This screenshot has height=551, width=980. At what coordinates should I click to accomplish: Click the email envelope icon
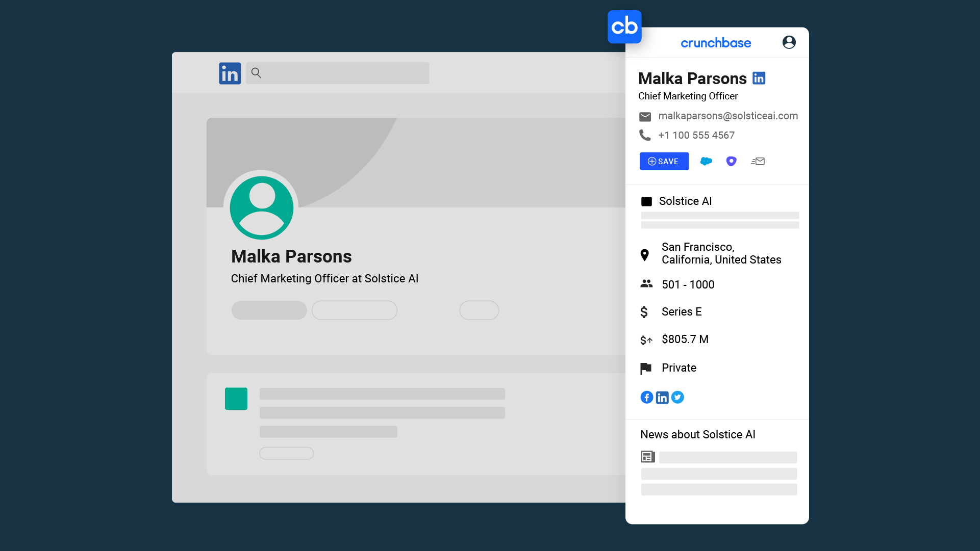tap(645, 117)
